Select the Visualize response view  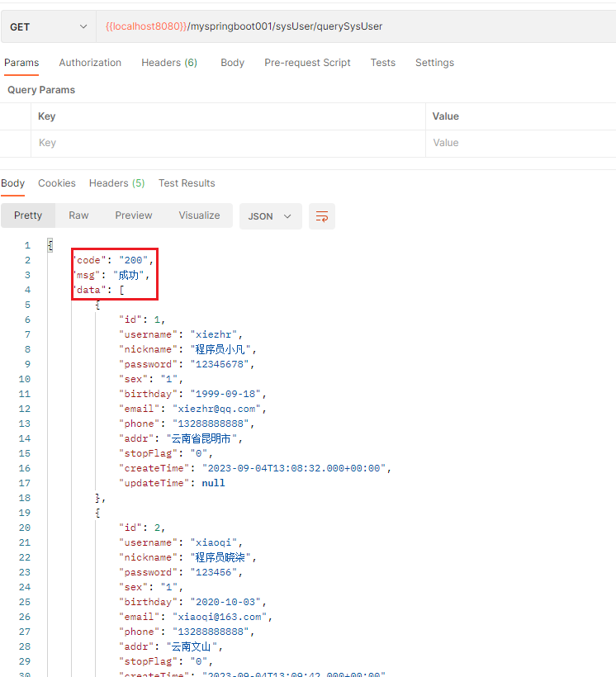[199, 215]
